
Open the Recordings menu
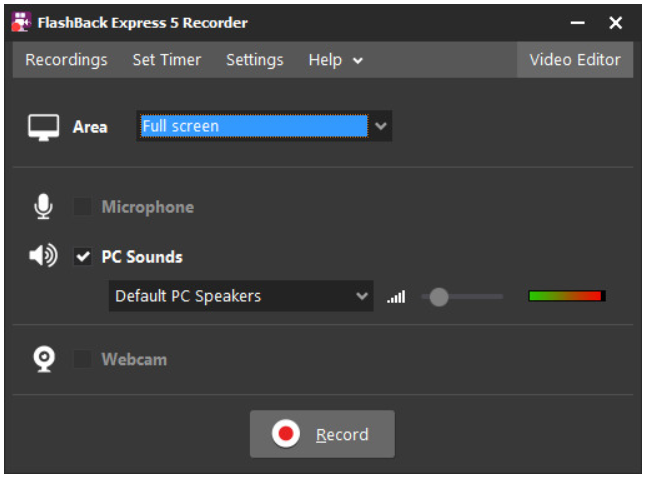(x=66, y=60)
